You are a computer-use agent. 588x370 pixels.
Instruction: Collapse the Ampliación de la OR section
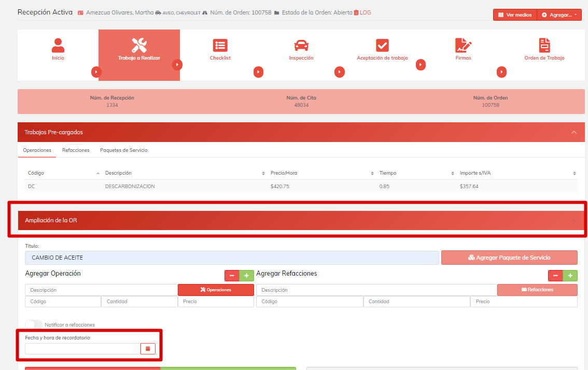click(573, 221)
